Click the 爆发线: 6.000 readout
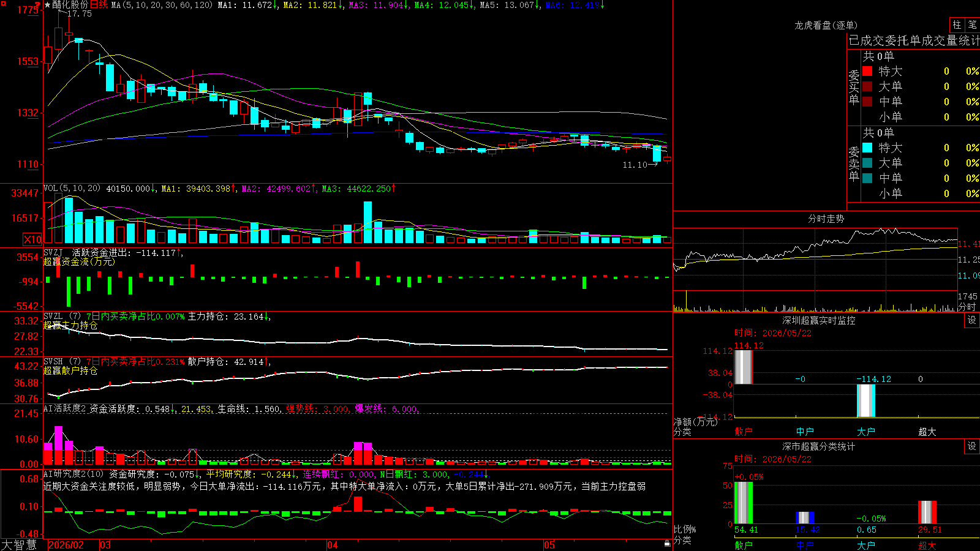 [387, 409]
